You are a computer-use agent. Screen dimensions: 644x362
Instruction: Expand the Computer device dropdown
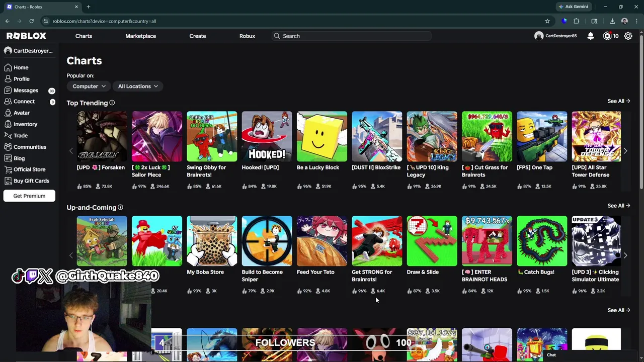(89, 86)
